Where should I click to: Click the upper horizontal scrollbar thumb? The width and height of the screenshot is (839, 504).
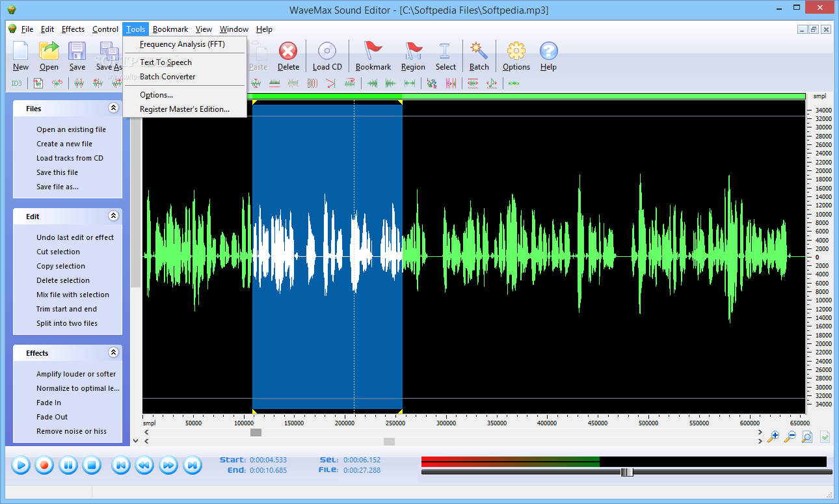[x=256, y=432]
